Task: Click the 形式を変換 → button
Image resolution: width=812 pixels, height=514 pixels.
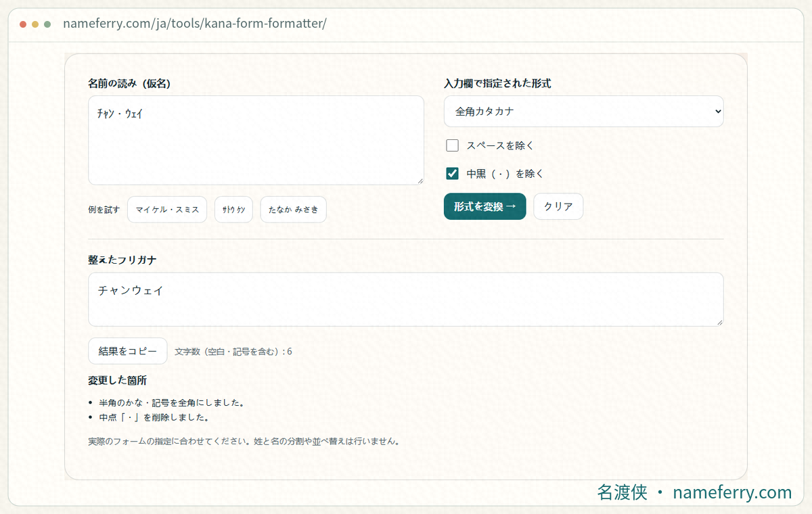Action: click(x=484, y=206)
